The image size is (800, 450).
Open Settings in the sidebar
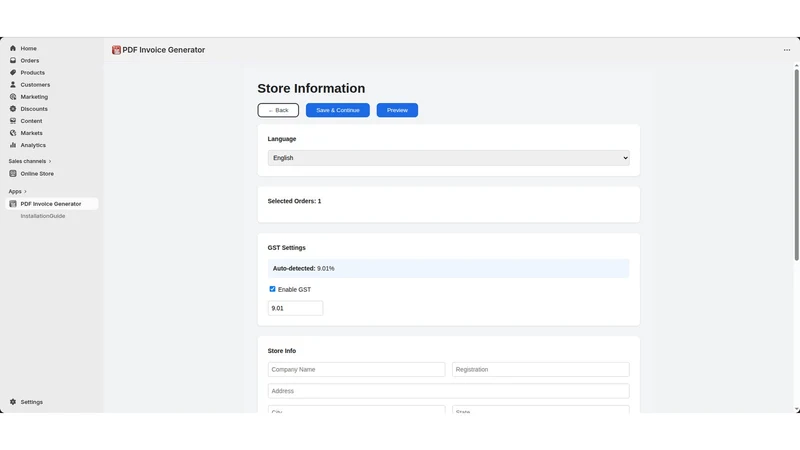[32, 402]
